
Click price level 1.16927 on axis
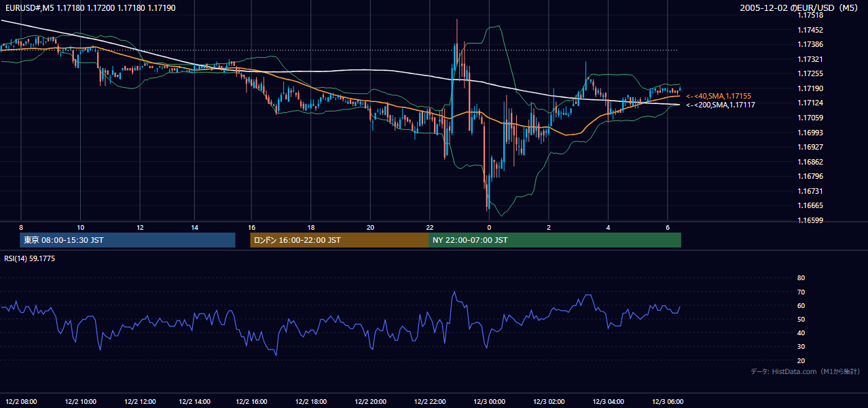pyautogui.click(x=810, y=147)
